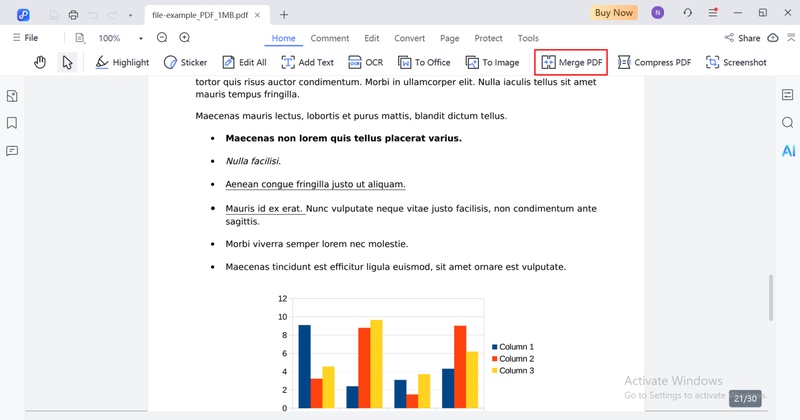The height and width of the screenshot is (420, 800).
Task: Open the File menu
Action: click(26, 38)
